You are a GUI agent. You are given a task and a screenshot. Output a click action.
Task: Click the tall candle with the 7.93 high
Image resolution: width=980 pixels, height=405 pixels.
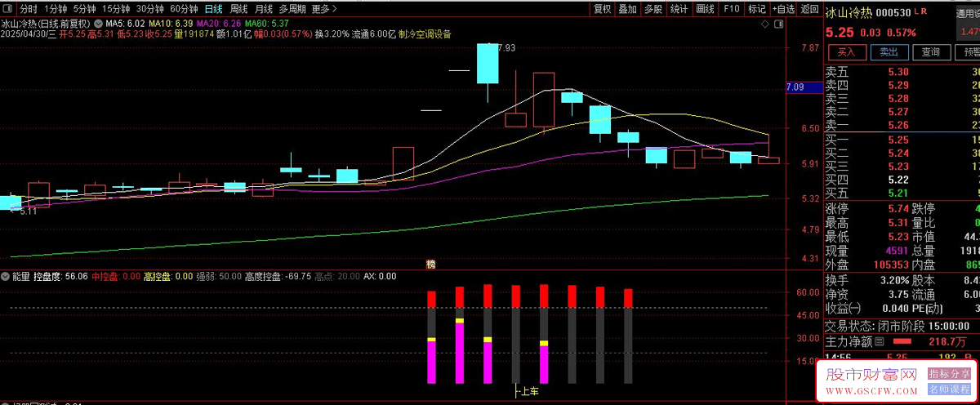pyautogui.click(x=488, y=63)
